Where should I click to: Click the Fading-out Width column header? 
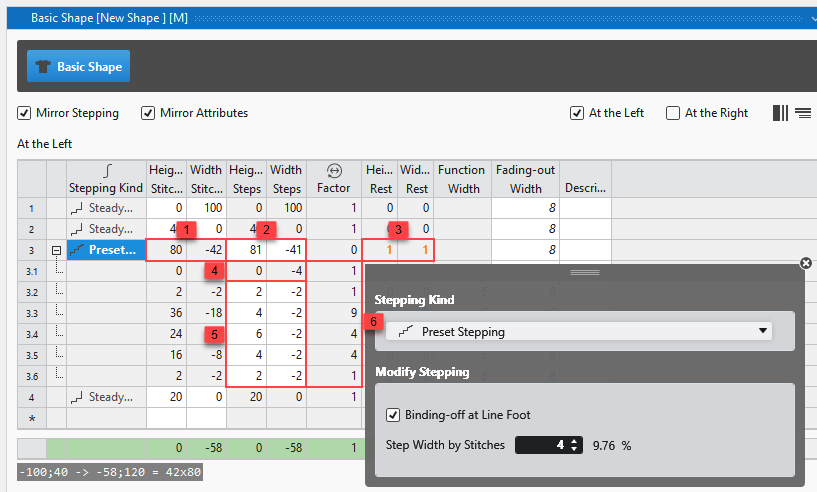pyautogui.click(x=525, y=179)
